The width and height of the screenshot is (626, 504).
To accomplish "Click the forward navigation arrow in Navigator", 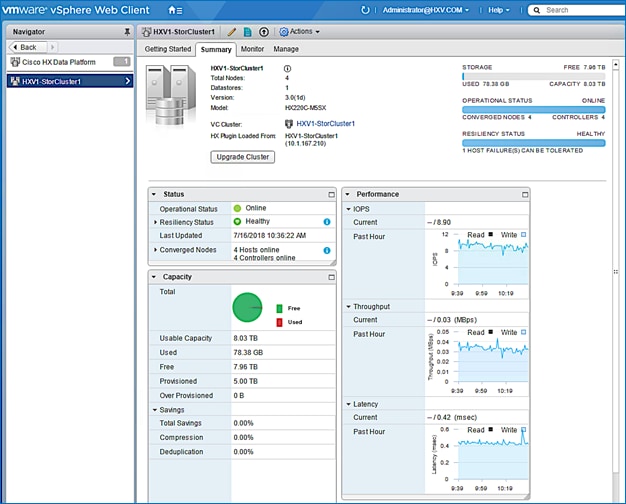I will (52, 47).
